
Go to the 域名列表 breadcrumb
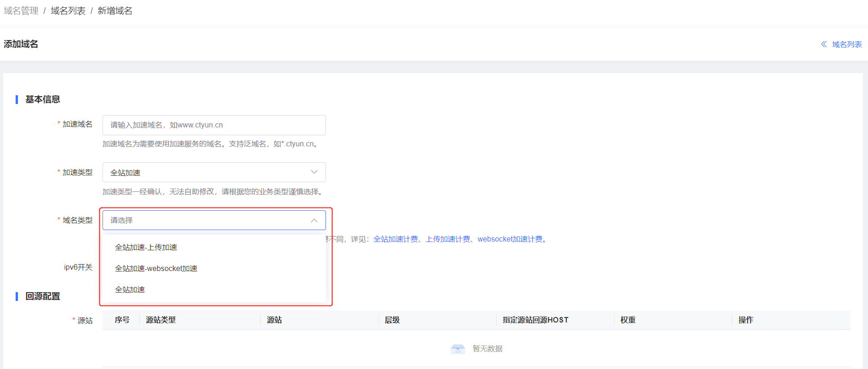68,11
